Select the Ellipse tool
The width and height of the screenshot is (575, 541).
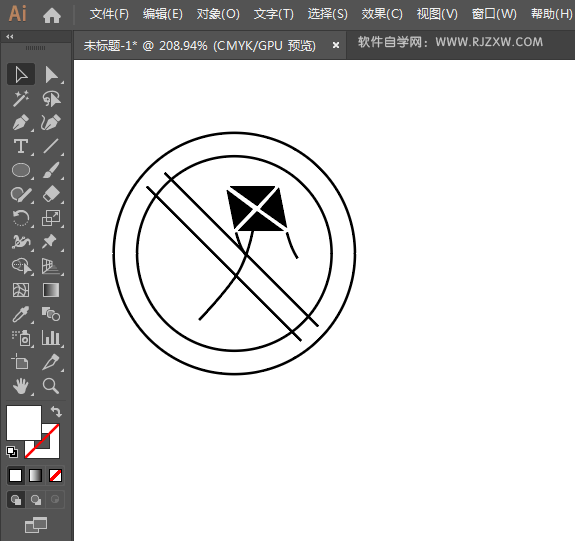(x=21, y=171)
